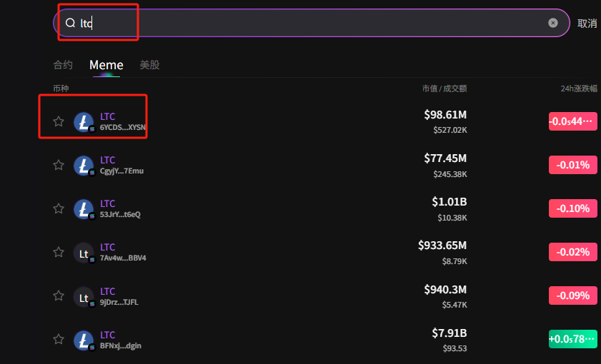This screenshot has height=364, width=601.
Task: Favorite the LTC CgyjY...7Emu token star
Action: [x=59, y=165]
